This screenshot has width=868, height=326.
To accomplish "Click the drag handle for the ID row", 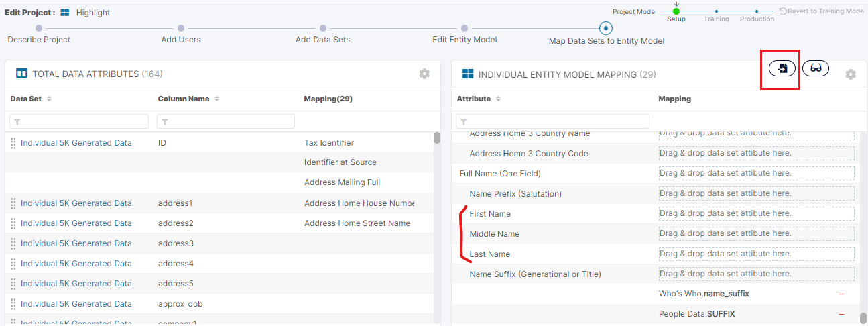I will coord(13,143).
